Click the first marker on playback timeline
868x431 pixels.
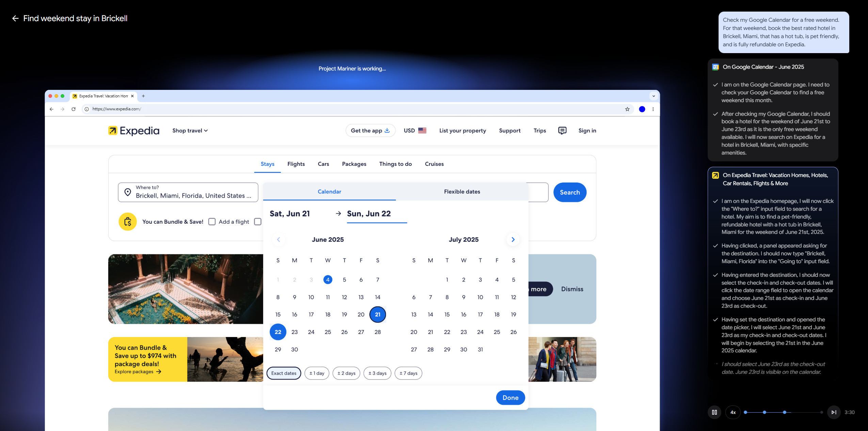(745, 412)
